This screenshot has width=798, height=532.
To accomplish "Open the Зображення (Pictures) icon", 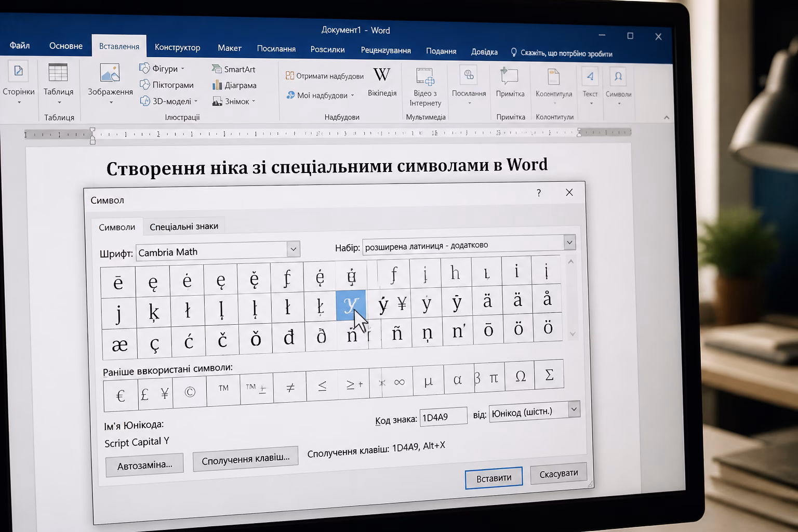I will click(110, 73).
